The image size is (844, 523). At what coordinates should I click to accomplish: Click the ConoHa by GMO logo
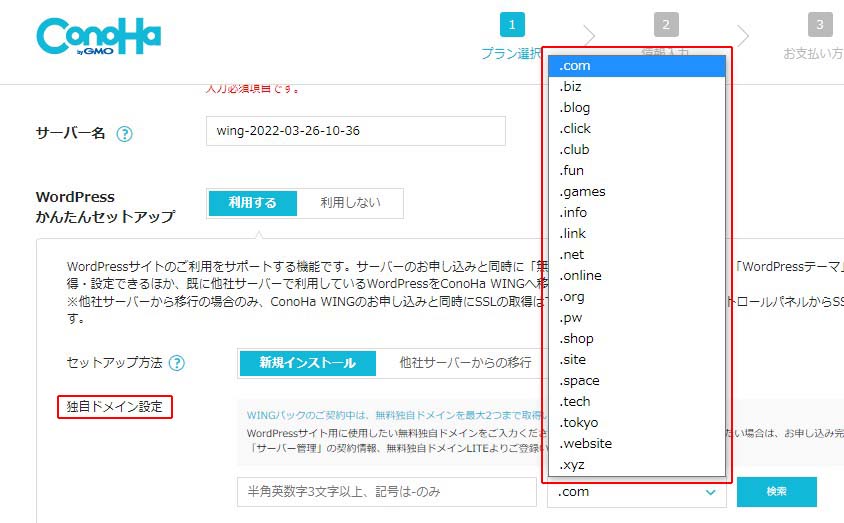click(99, 37)
